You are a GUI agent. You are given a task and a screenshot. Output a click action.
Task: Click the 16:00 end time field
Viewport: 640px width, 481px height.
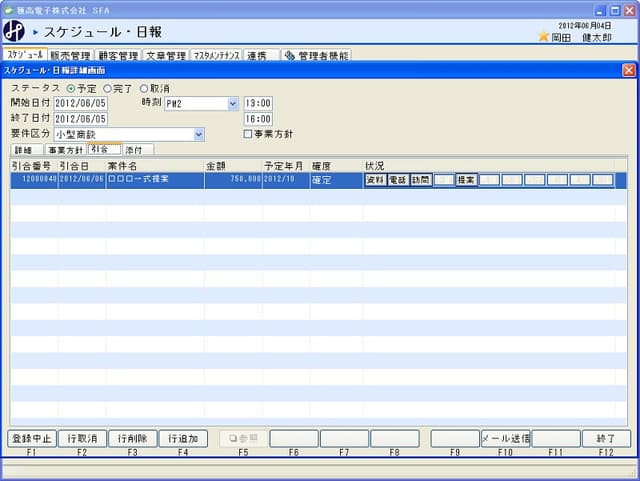[x=258, y=119]
